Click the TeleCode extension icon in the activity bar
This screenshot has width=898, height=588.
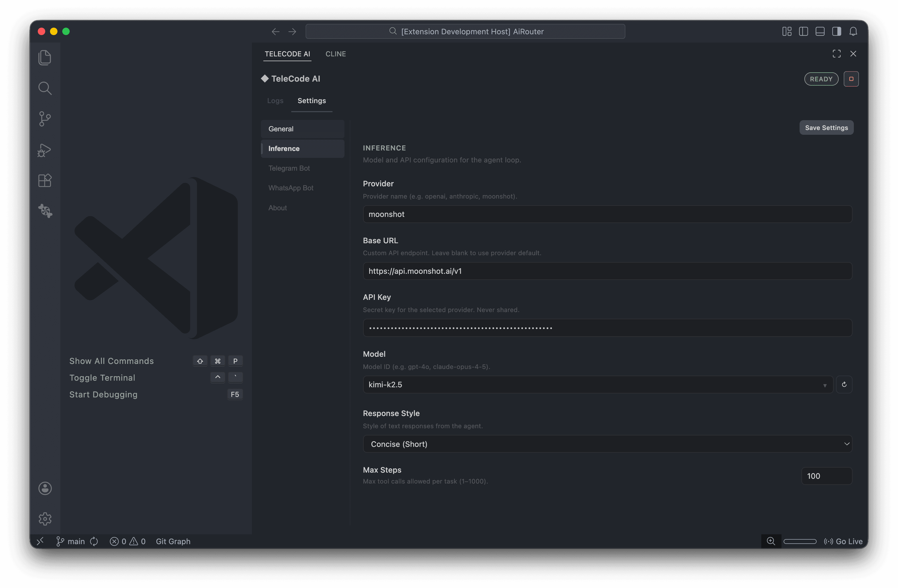(45, 211)
